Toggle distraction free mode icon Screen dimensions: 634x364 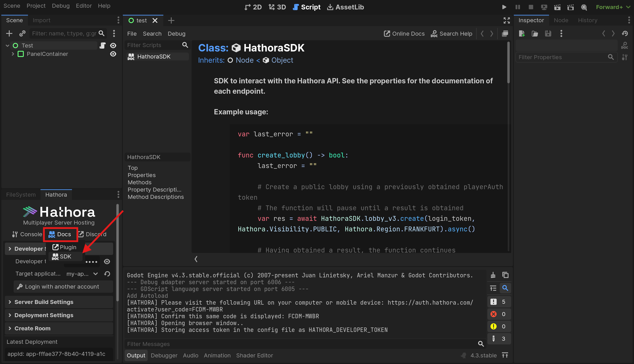tap(506, 20)
